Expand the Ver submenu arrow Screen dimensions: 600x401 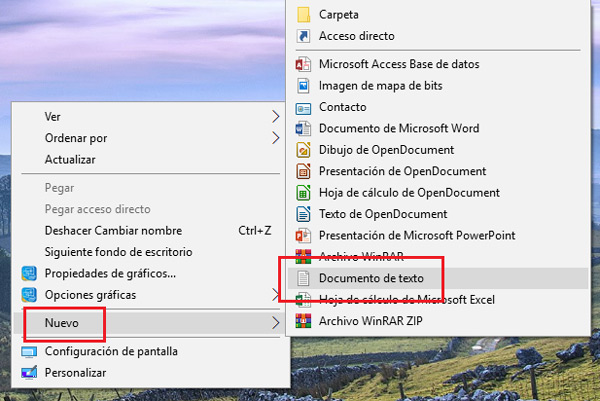(x=276, y=116)
